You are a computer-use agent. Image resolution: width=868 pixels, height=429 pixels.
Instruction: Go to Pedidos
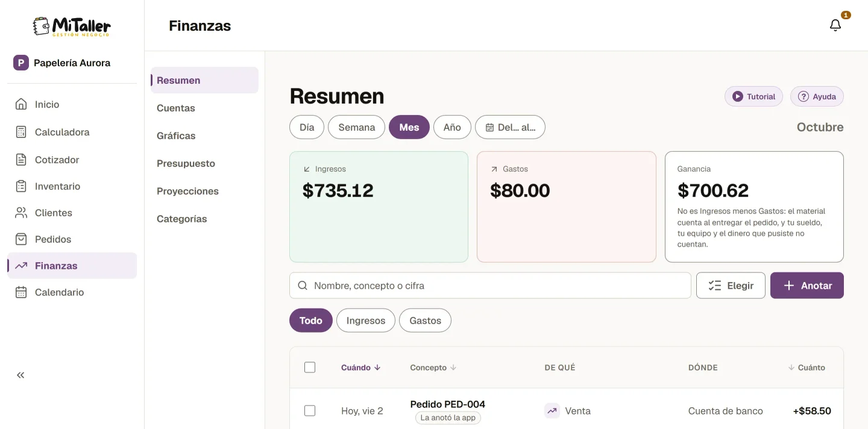pyautogui.click(x=72, y=239)
